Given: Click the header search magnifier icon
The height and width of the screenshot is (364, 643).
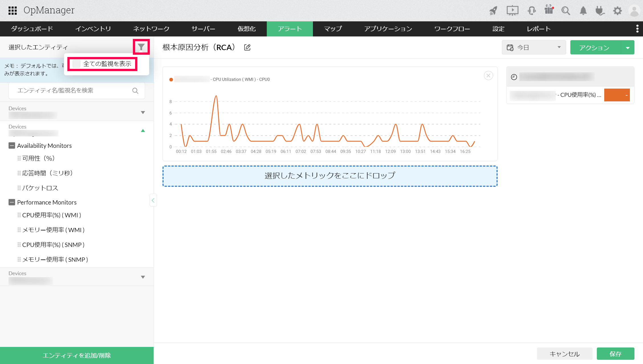Looking at the screenshot, I should pos(565,11).
